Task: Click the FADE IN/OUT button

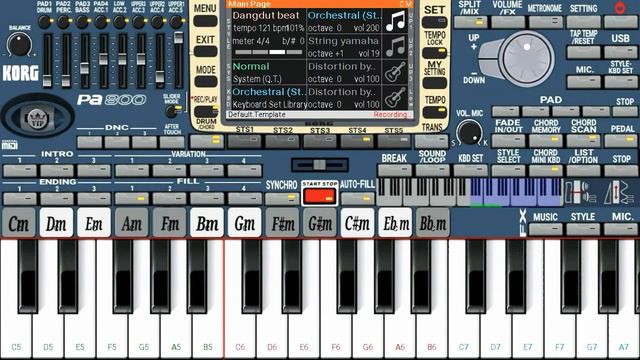Action: point(508,141)
